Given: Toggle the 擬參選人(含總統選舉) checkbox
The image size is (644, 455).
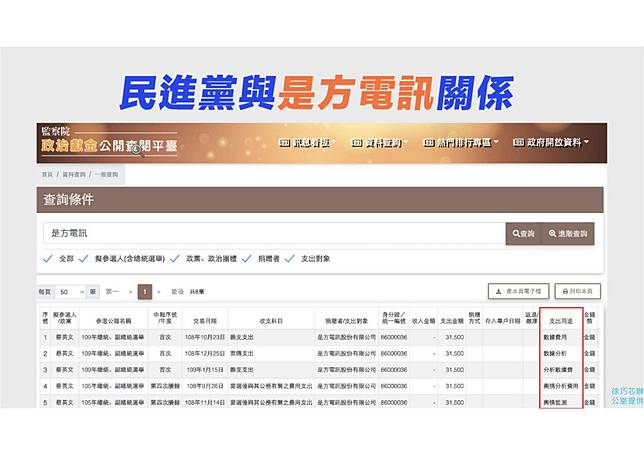Looking at the screenshot, I should pyautogui.click(x=84, y=259).
